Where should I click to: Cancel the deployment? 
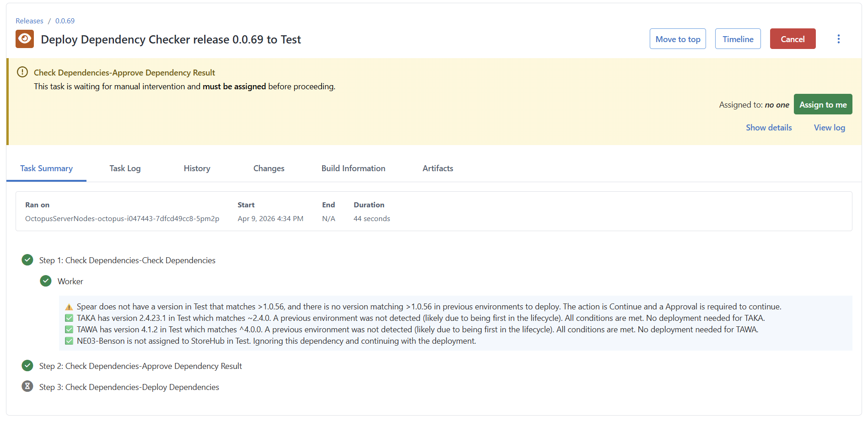pyautogui.click(x=793, y=38)
